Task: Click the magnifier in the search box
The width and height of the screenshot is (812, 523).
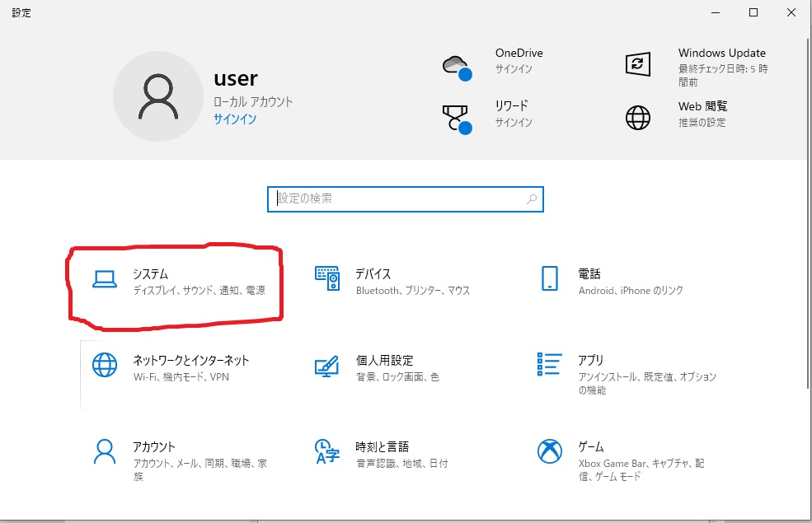Action: click(533, 199)
